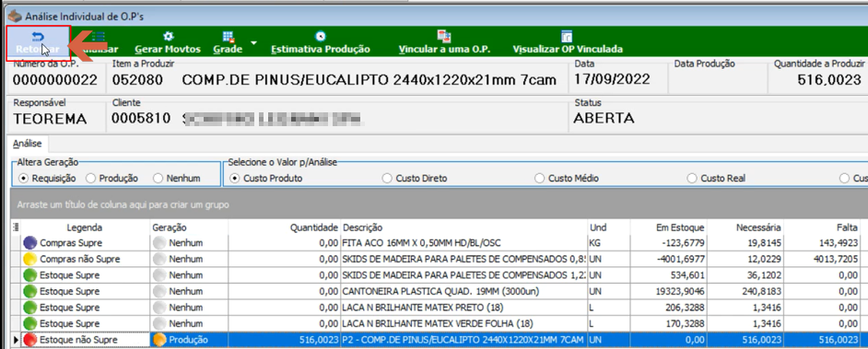Sort by the Quantidade column header
This screenshot has width=868, height=349.
[x=285, y=227]
